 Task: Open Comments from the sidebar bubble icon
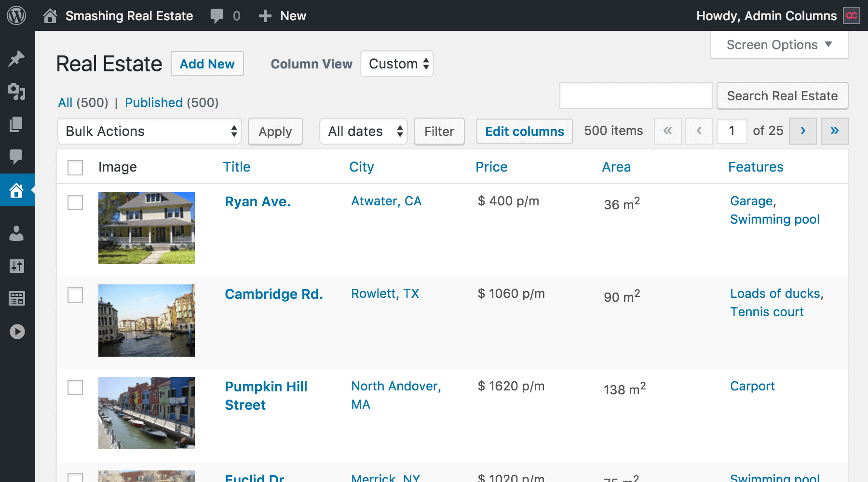pyautogui.click(x=16, y=155)
